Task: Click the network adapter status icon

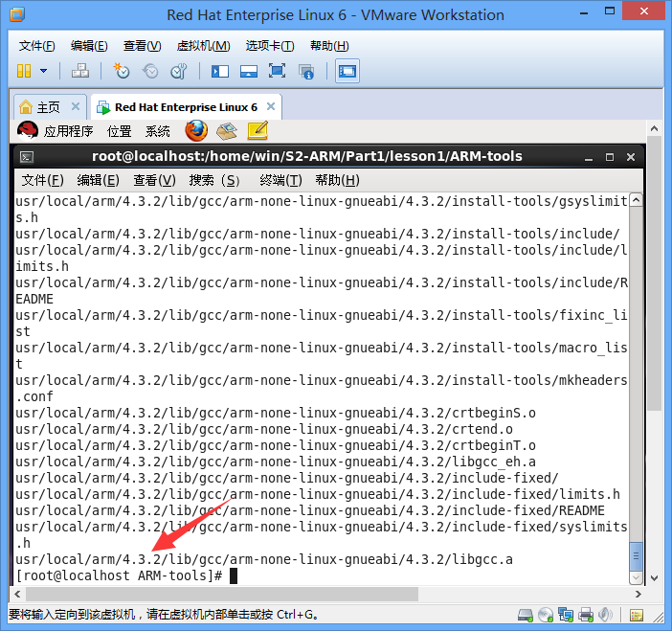Action: 566,615
